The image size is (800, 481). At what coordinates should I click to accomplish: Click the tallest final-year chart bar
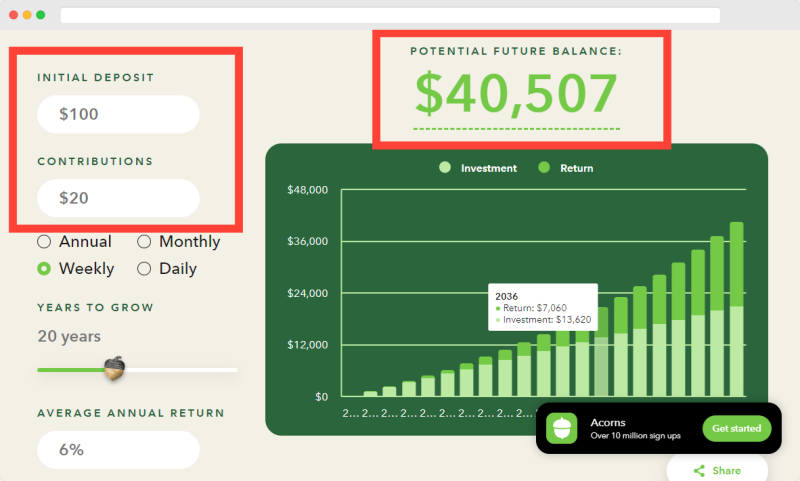pyautogui.click(x=736, y=309)
